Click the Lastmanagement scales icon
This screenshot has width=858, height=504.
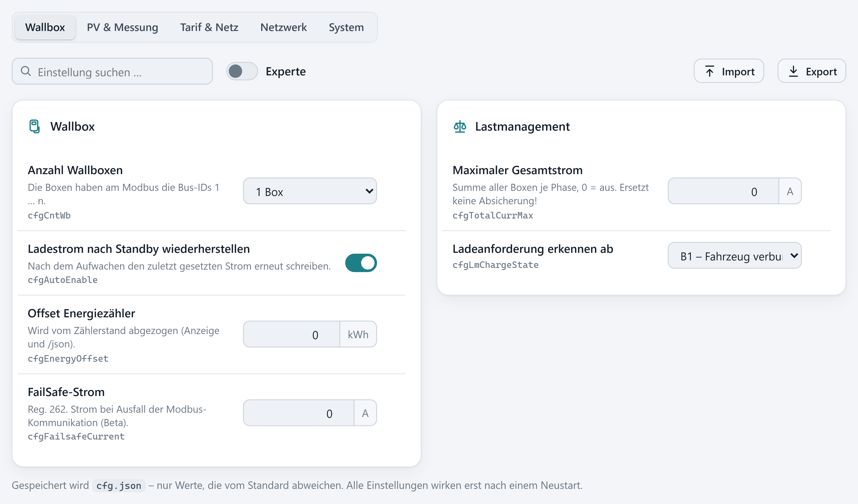(x=460, y=126)
